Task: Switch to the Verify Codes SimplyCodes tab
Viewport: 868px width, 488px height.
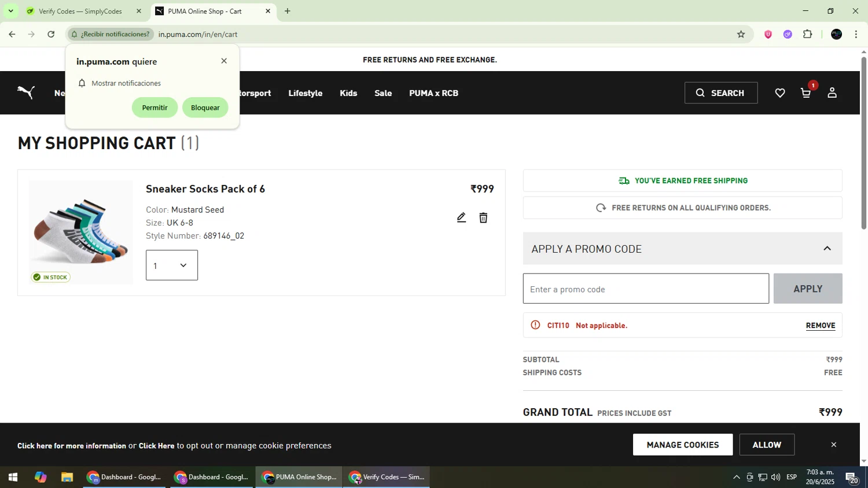Action: coord(81,11)
